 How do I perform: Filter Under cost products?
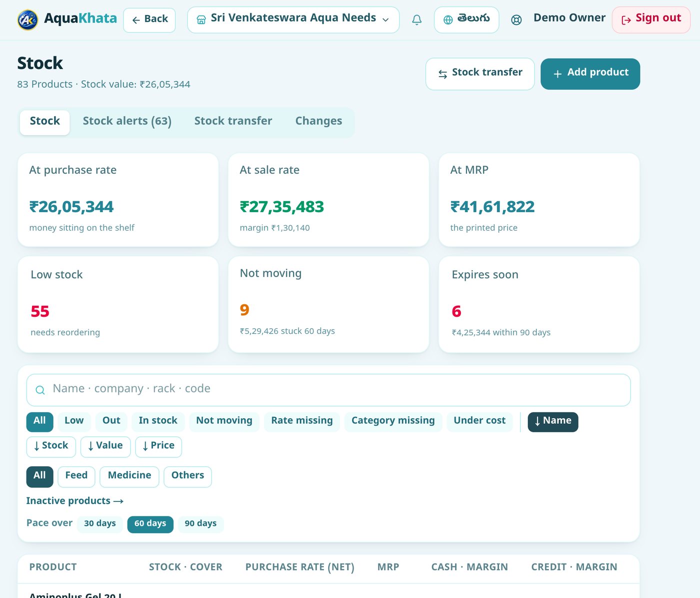(479, 421)
